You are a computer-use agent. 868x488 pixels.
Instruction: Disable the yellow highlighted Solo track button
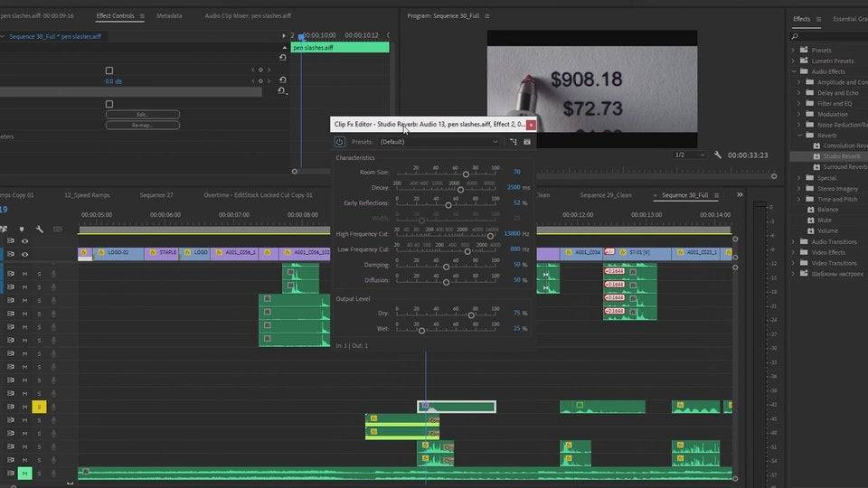[x=39, y=408]
